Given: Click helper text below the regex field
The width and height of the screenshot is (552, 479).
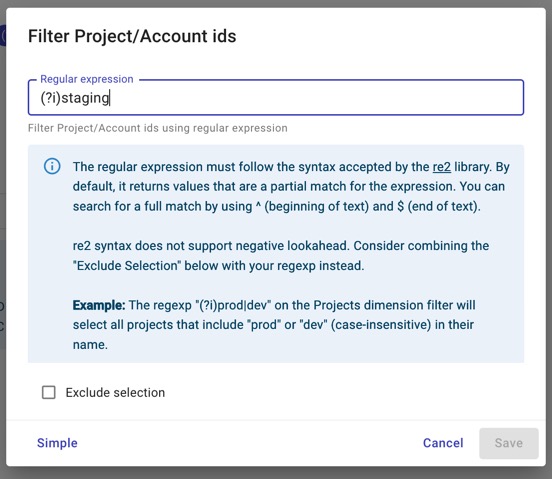Looking at the screenshot, I should tap(158, 128).
